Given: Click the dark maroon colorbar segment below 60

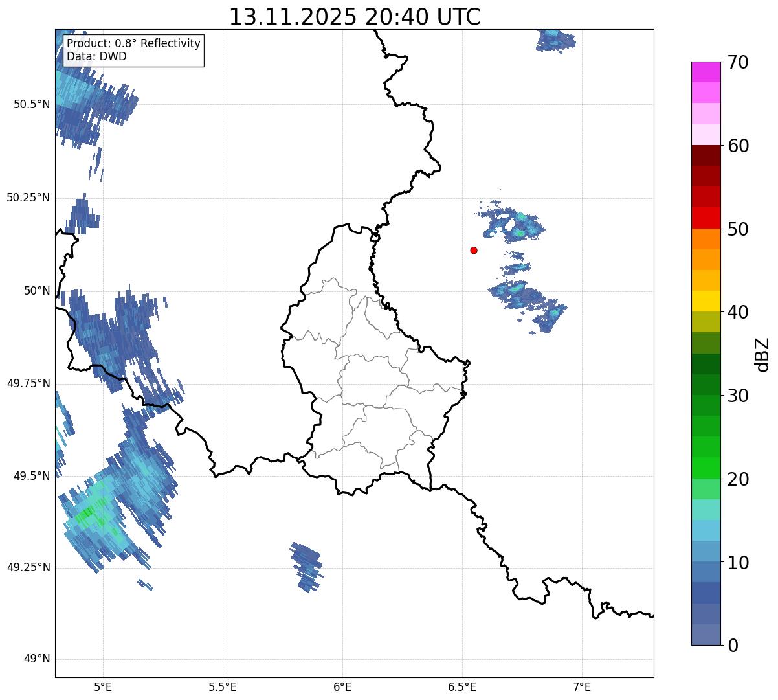Looking at the screenshot, I should [x=706, y=155].
